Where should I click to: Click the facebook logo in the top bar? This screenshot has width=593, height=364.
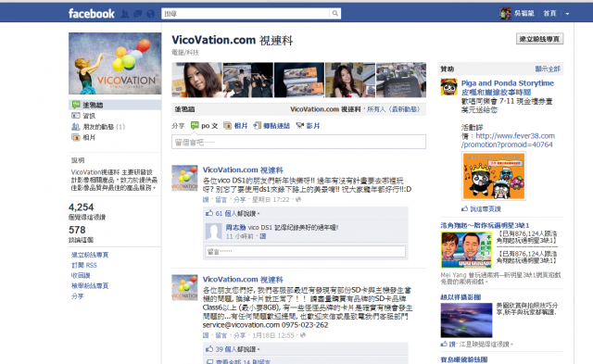point(91,14)
